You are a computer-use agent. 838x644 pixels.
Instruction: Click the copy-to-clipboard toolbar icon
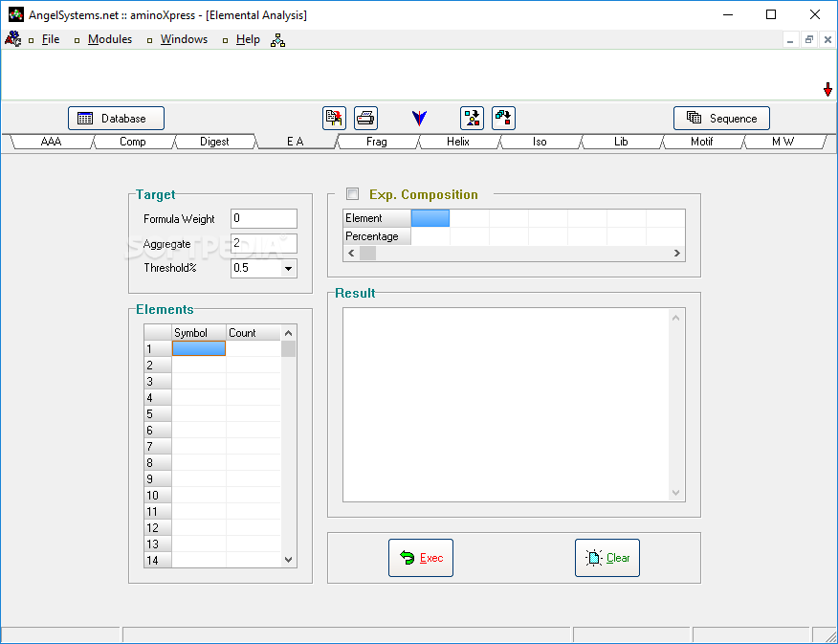334,118
